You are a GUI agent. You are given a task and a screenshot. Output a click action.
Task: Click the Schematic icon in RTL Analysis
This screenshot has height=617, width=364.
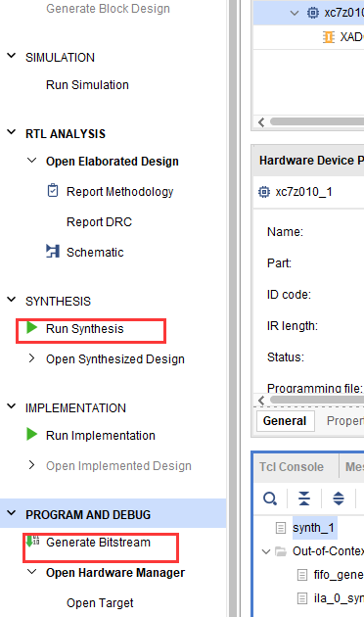pyautogui.click(x=53, y=251)
